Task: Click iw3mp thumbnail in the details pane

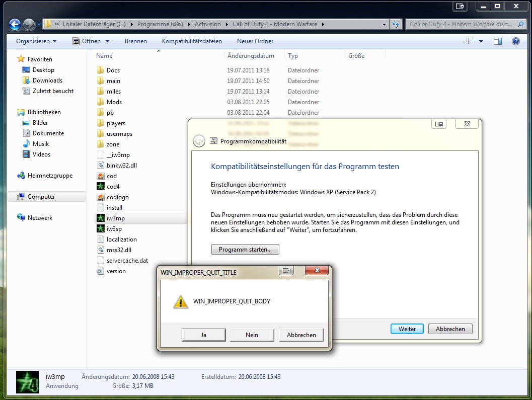Action: tap(28, 382)
